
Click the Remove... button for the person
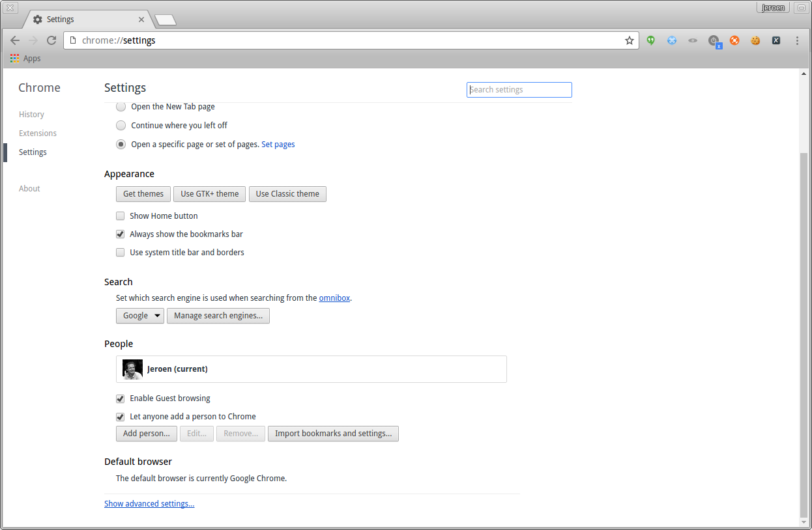(241, 434)
